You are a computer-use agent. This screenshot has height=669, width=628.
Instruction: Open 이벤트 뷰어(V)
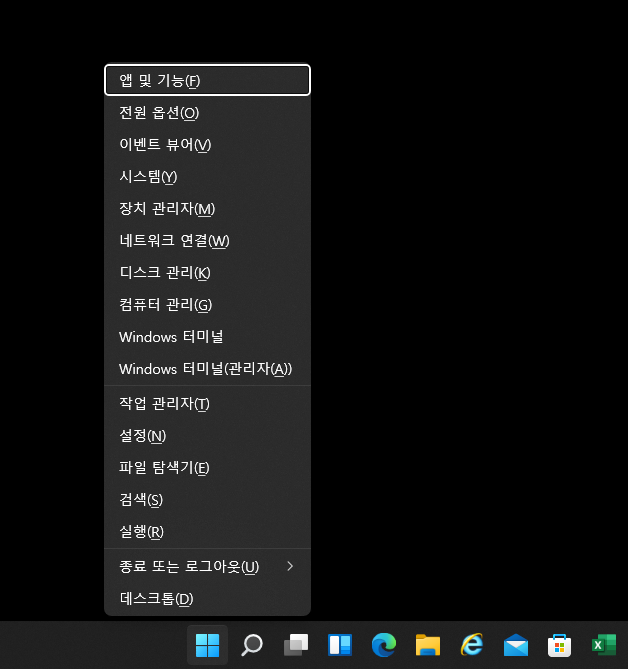point(207,145)
